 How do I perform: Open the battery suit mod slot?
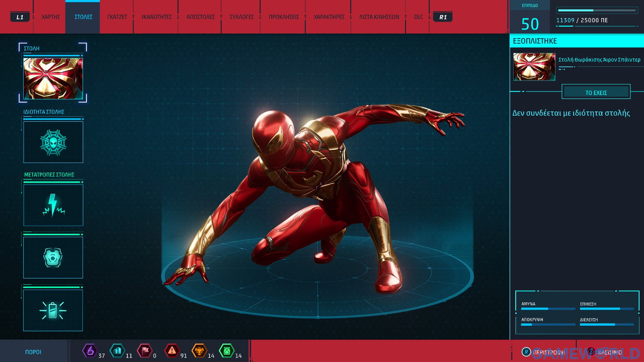tap(53, 310)
